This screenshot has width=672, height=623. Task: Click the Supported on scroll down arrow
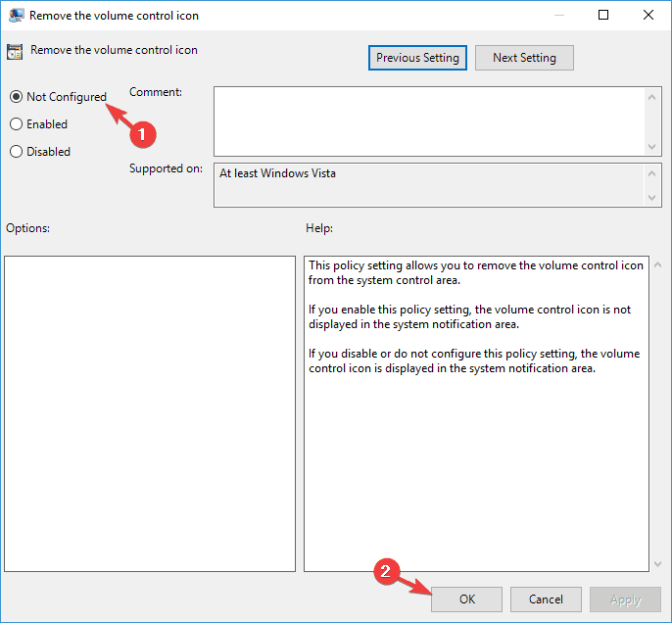pos(651,198)
